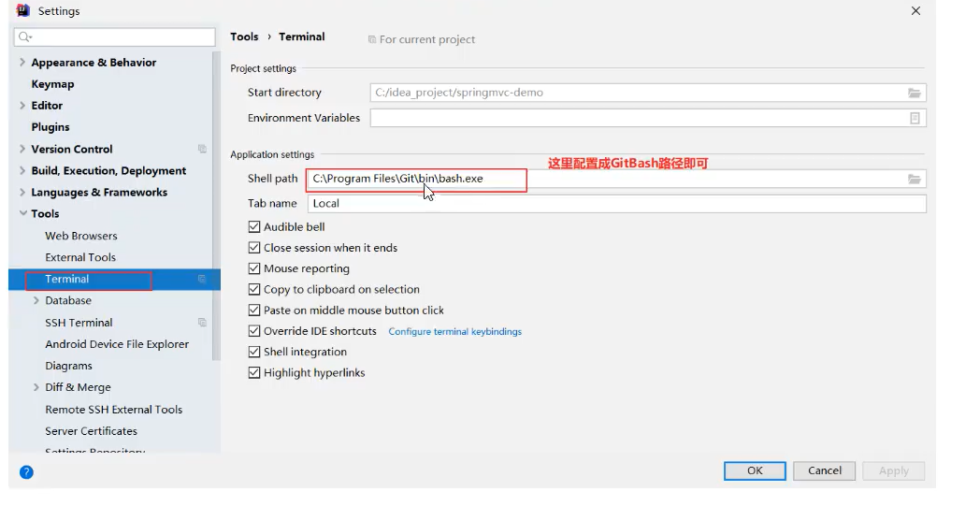Viewport: 980px width, 506px height.
Task: Open Diagrams settings page
Action: tap(69, 366)
